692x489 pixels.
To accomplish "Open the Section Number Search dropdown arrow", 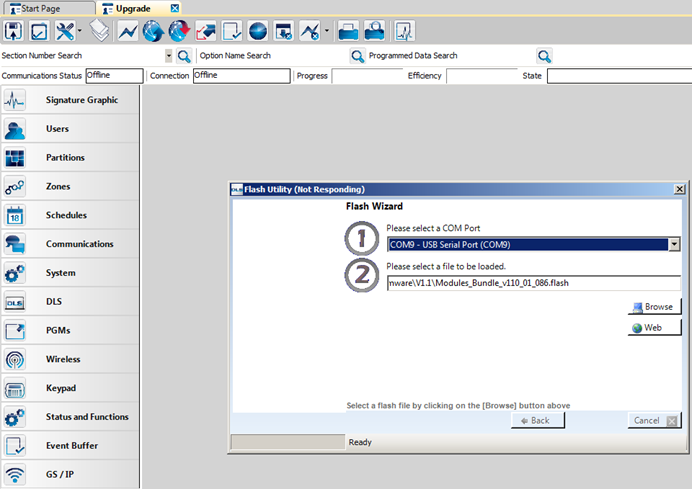I will (169, 56).
